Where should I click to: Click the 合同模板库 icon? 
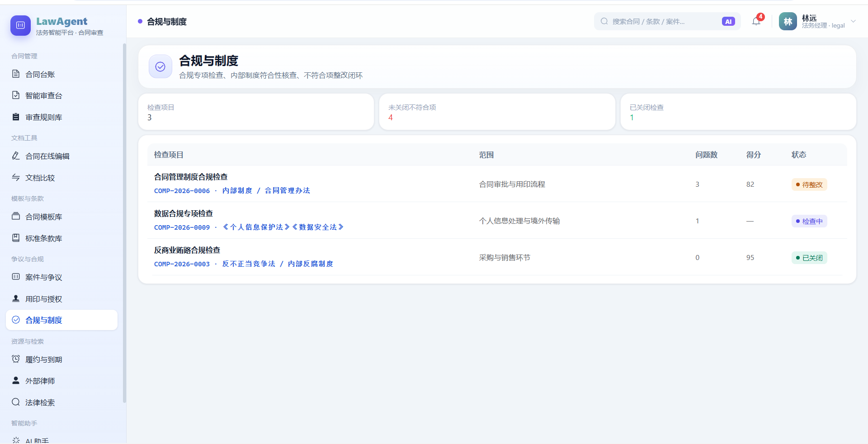16,216
